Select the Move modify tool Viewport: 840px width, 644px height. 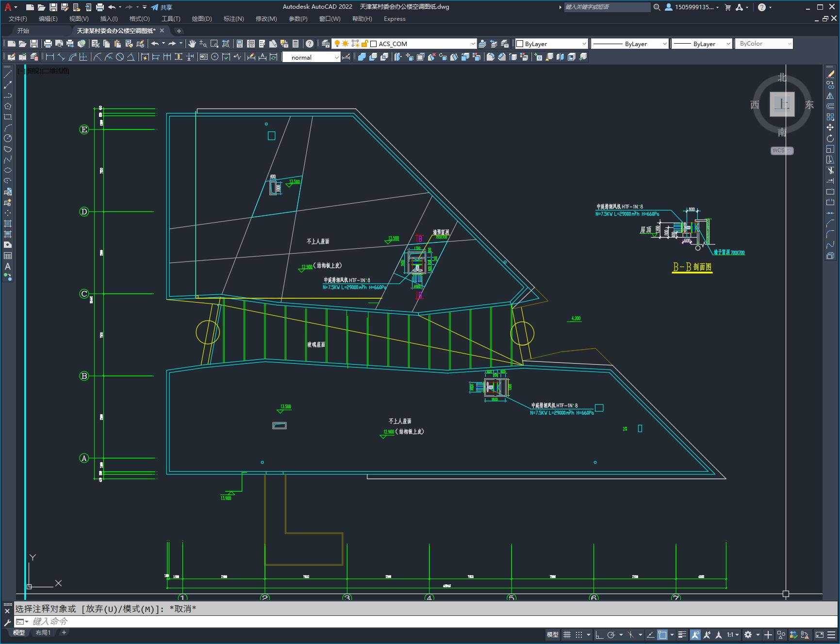830,128
